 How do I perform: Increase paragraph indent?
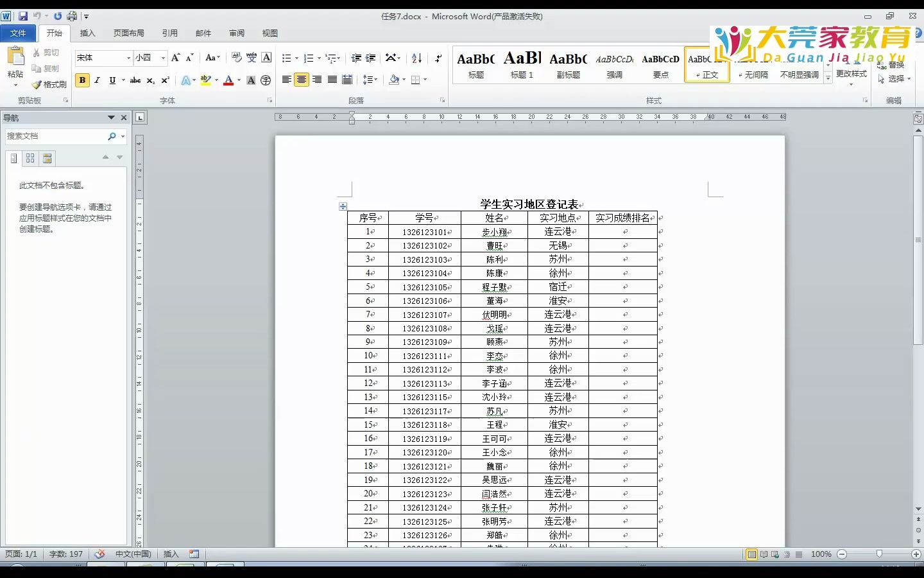click(371, 58)
